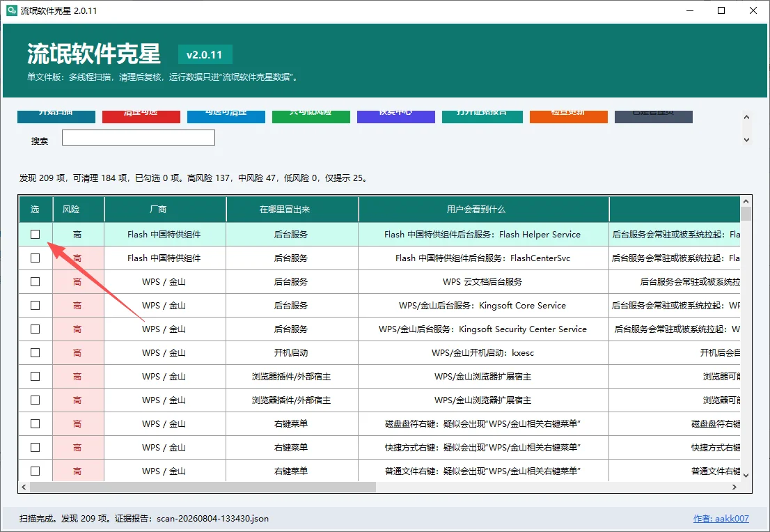Tick the checkbox for the kxesc startup row
Image resolution: width=770 pixels, height=532 pixels.
35,353
